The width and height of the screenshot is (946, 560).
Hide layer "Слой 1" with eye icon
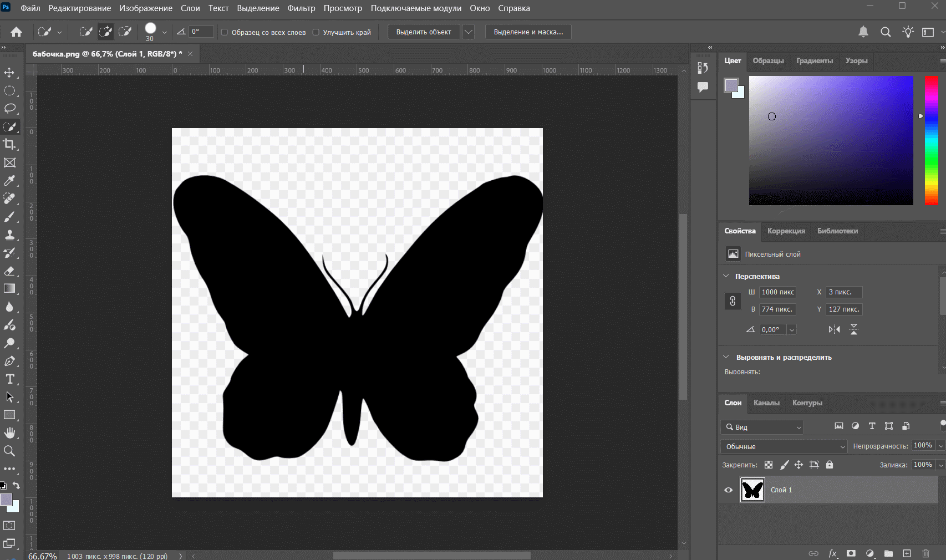click(729, 490)
